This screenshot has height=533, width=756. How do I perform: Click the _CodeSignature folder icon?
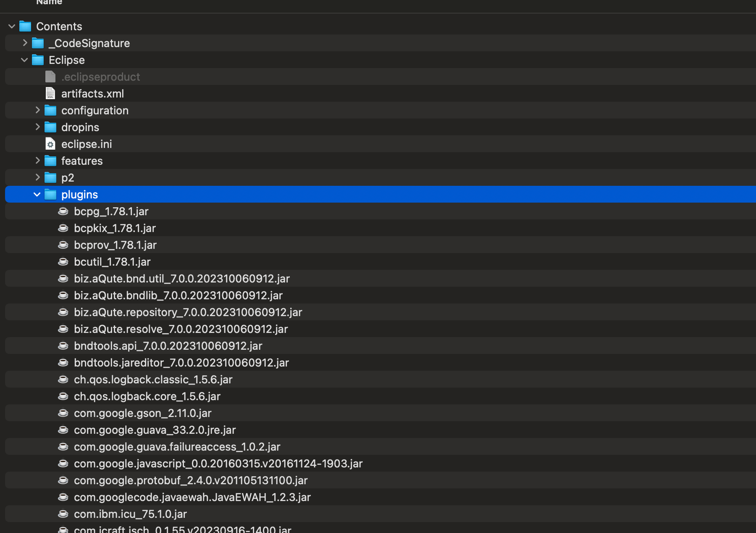pos(38,43)
